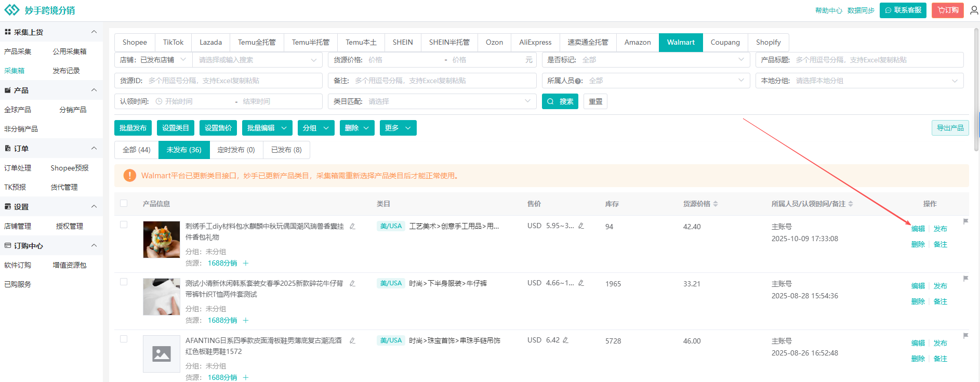Click the 搜索 search button
This screenshot has height=382, width=980.
tap(560, 102)
